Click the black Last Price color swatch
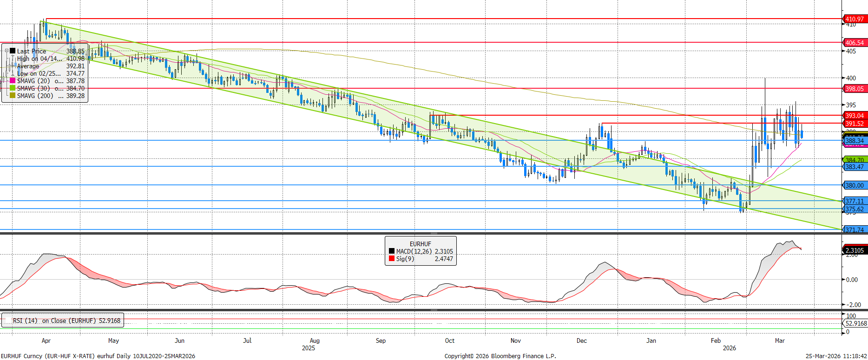The height and width of the screenshot is (360, 868). (13, 51)
